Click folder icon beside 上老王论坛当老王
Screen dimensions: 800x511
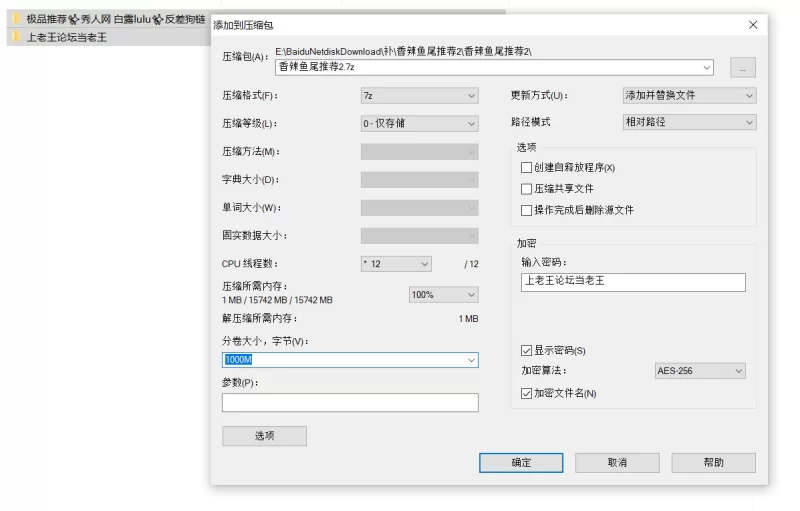(16, 37)
